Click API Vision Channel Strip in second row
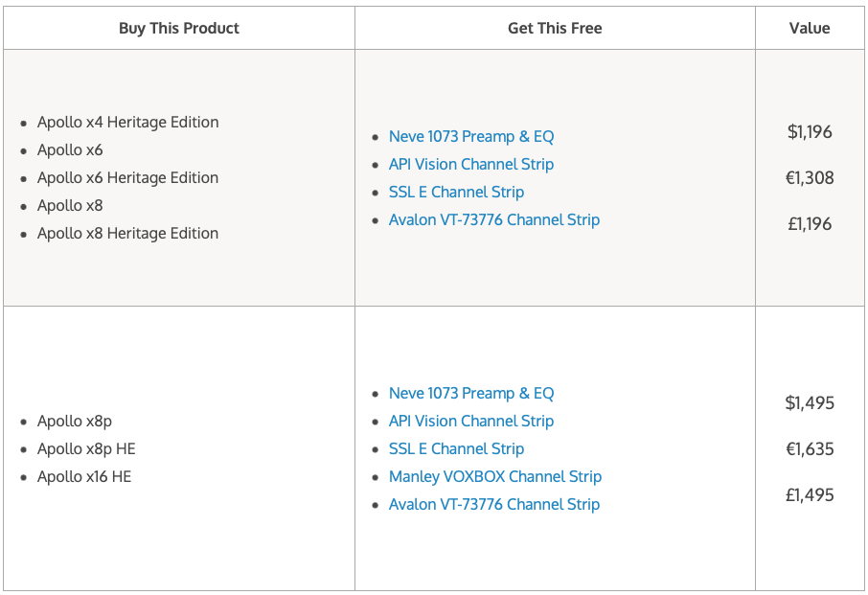This screenshot has height=595, width=868. click(x=471, y=422)
